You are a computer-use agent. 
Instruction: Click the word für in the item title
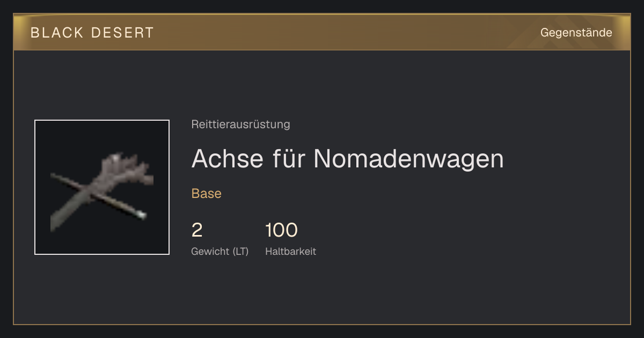click(x=289, y=158)
